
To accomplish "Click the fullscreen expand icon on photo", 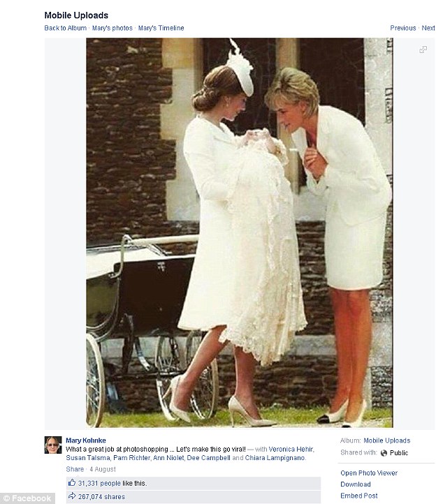I will click(423, 50).
